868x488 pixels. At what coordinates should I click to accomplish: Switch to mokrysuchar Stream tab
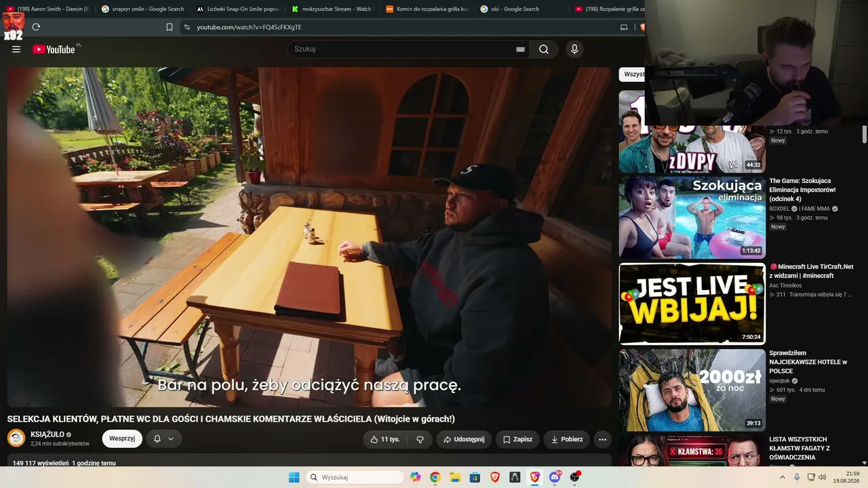pos(332,9)
